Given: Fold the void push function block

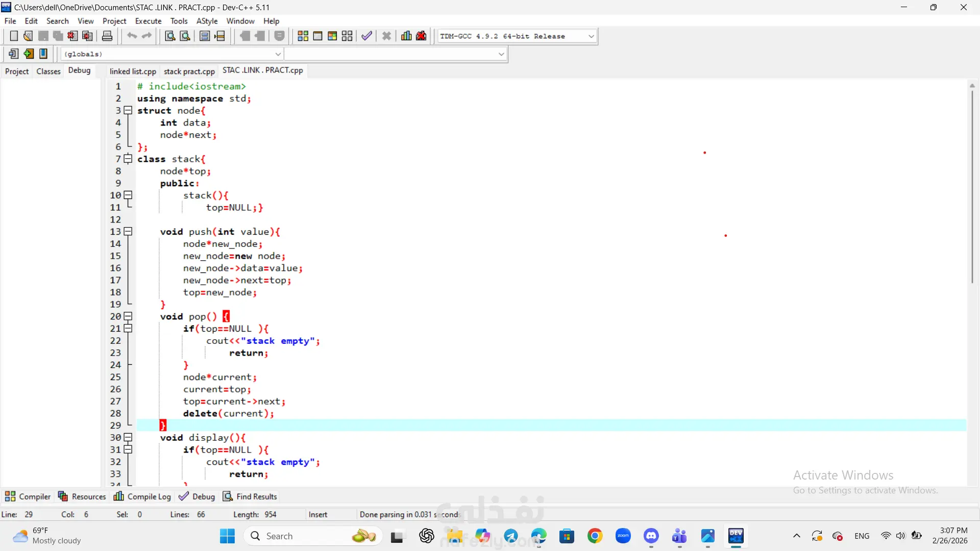Looking at the screenshot, I should point(128,232).
